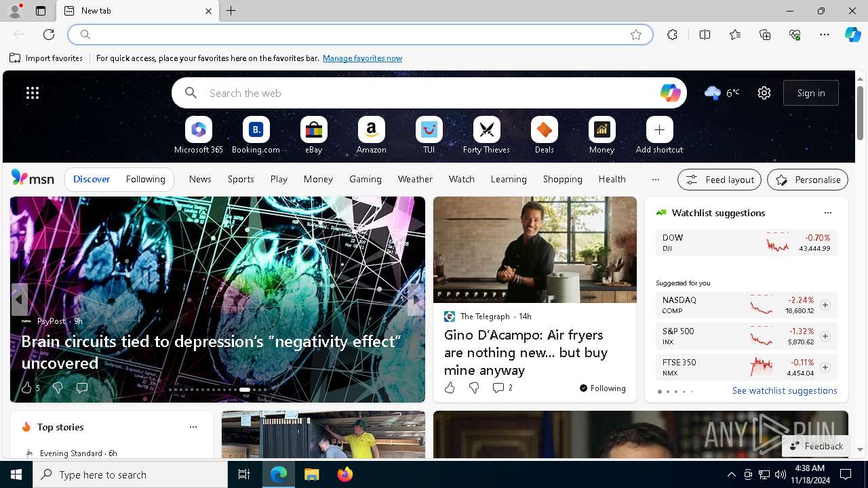Refresh the current page
This screenshot has width=868, height=488.
[x=49, y=35]
